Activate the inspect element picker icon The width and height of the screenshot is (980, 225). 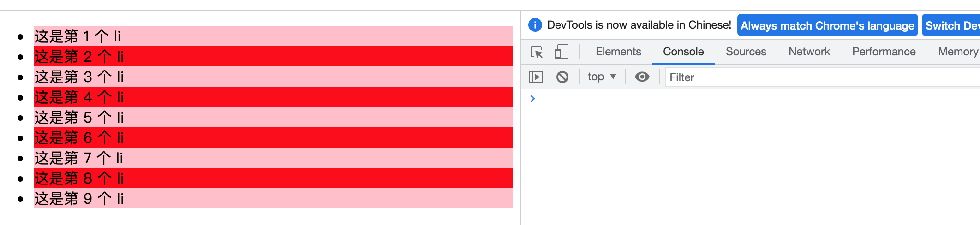[537, 52]
